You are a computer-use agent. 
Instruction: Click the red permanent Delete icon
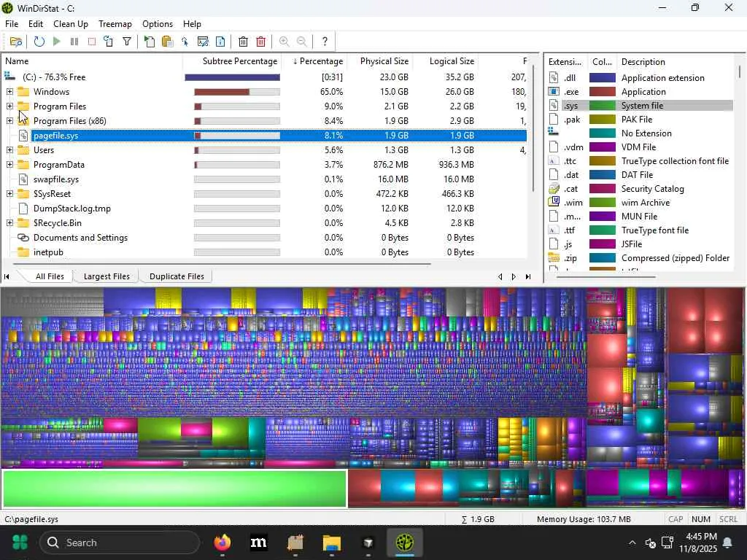tap(261, 42)
